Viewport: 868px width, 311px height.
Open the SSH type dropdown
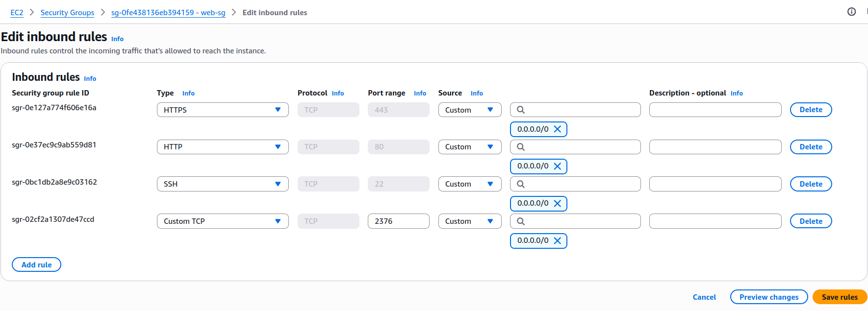(223, 184)
